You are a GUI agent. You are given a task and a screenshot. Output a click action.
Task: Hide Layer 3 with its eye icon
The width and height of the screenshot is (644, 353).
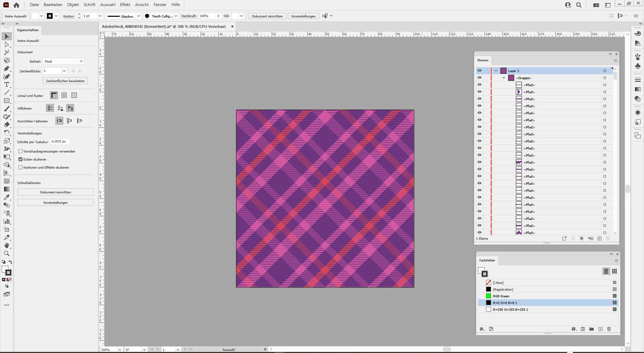coord(479,71)
